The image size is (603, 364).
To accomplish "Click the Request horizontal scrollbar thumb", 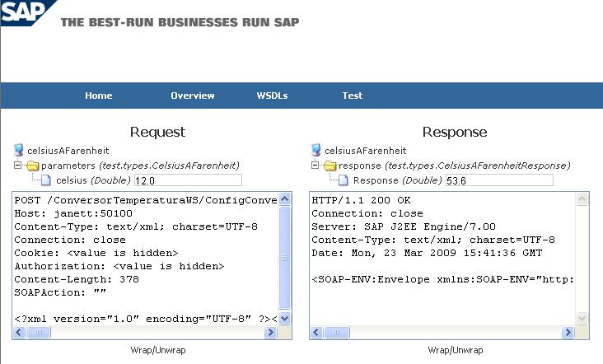I will tap(39, 332).
